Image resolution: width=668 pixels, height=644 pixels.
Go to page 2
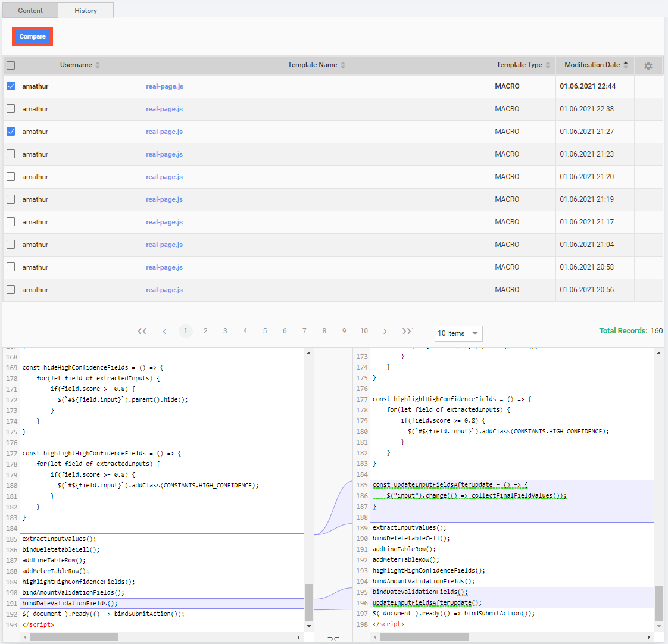coord(205,331)
